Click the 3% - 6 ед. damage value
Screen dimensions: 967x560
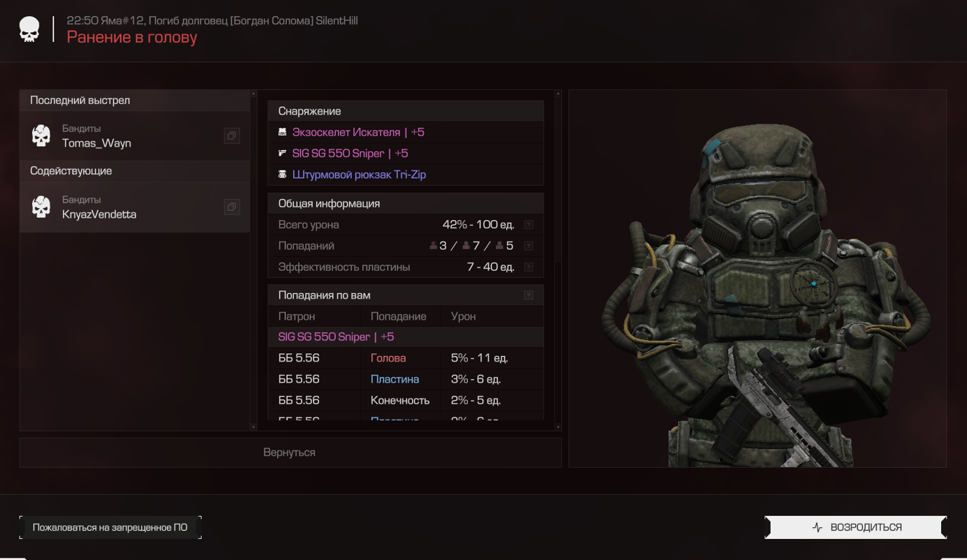coord(476,379)
